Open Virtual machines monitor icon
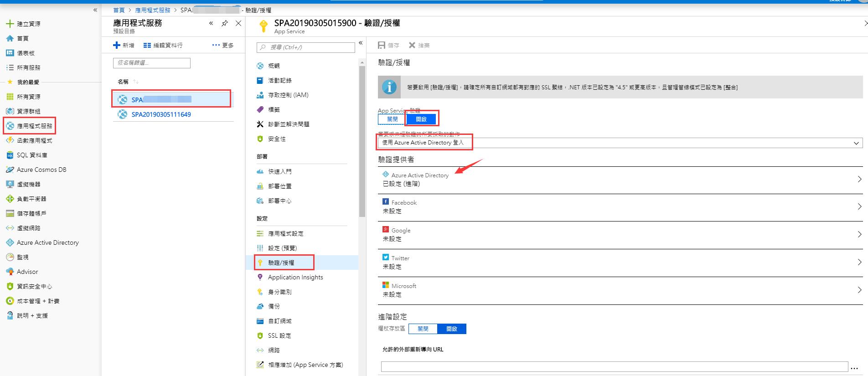 10,184
